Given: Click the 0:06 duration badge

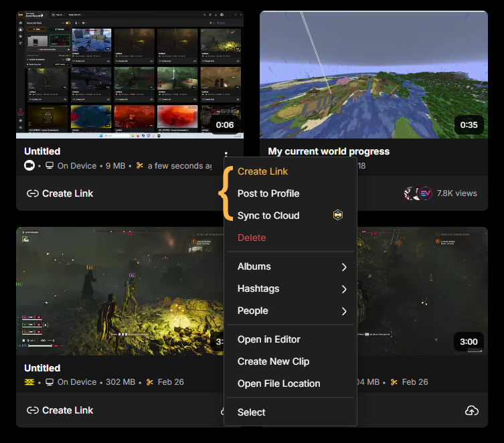Looking at the screenshot, I should point(225,125).
